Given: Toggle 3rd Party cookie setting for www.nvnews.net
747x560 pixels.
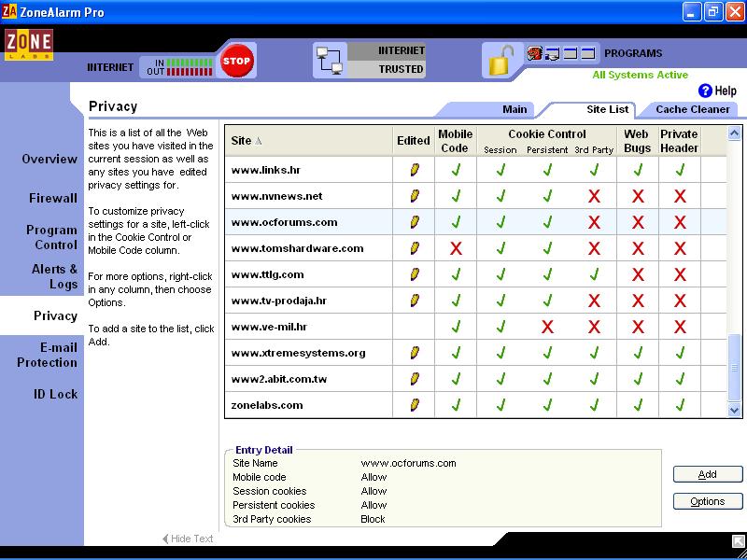Looking at the screenshot, I should click(593, 196).
